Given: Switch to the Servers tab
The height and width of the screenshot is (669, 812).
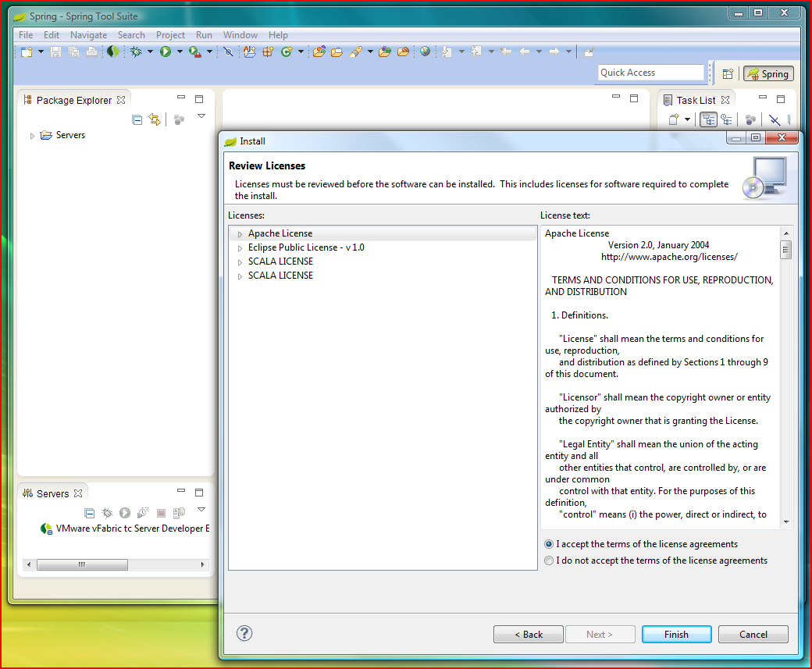Looking at the screenshot, I should (52, 493).
